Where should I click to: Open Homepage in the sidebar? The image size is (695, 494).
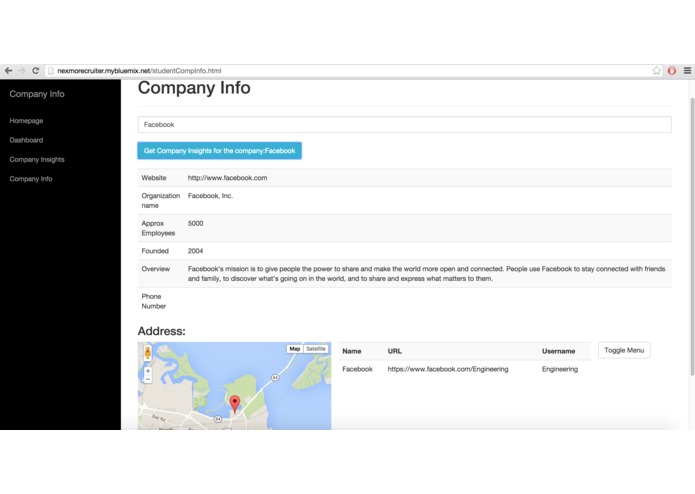(x=26, y=121)
